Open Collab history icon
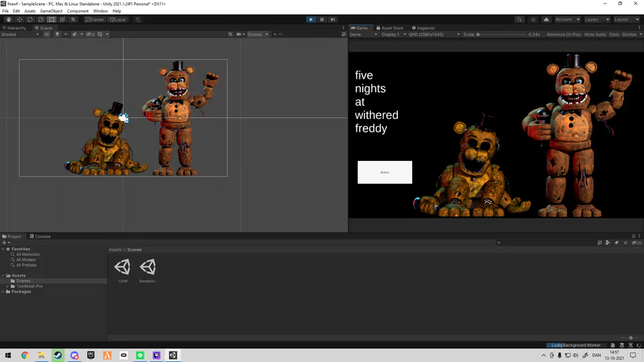The width and height of the screenshot is (644, 362). coord(533,19)
